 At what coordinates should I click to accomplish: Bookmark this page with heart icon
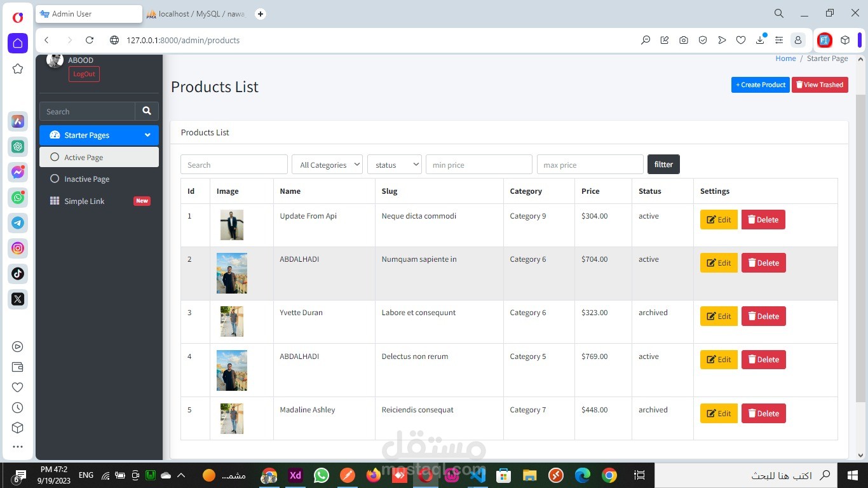coord(741,40)
